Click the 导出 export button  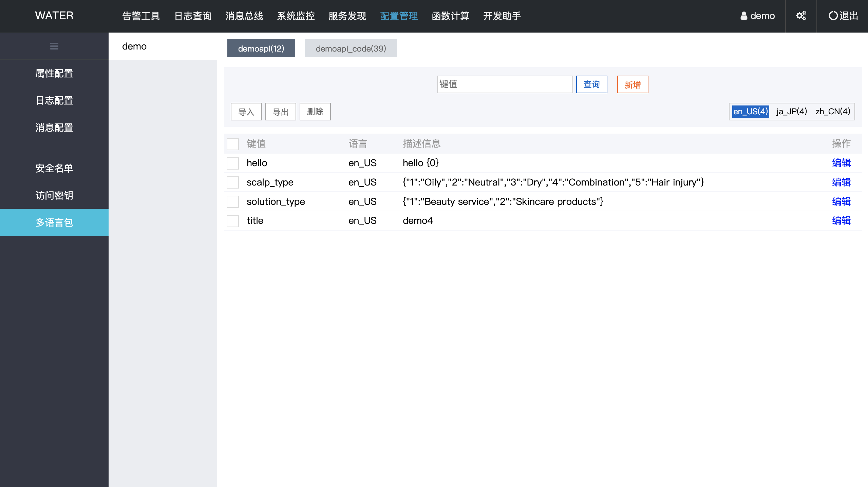(281, 112)
